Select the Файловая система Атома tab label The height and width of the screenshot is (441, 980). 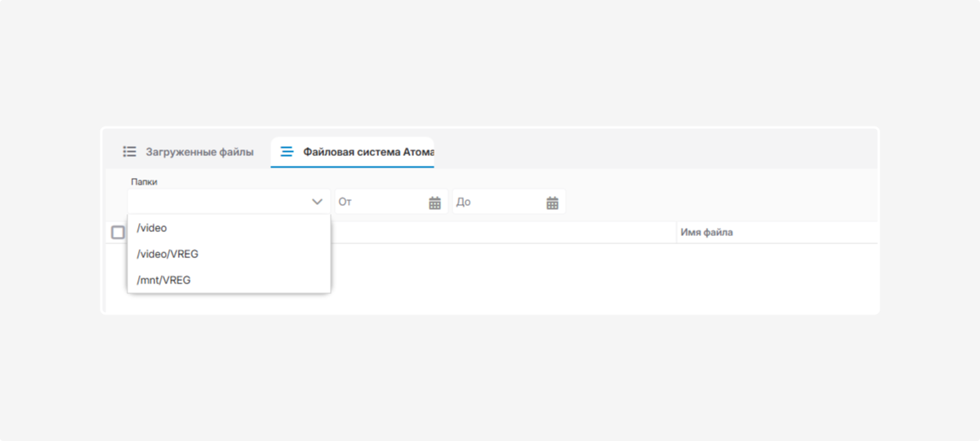click(x=367, y=152)
